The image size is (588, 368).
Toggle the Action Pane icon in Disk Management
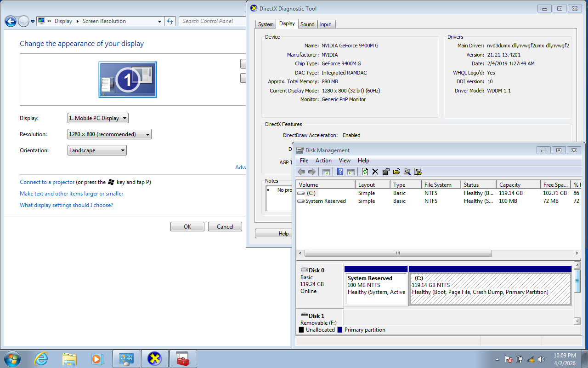tap(351, 172)
